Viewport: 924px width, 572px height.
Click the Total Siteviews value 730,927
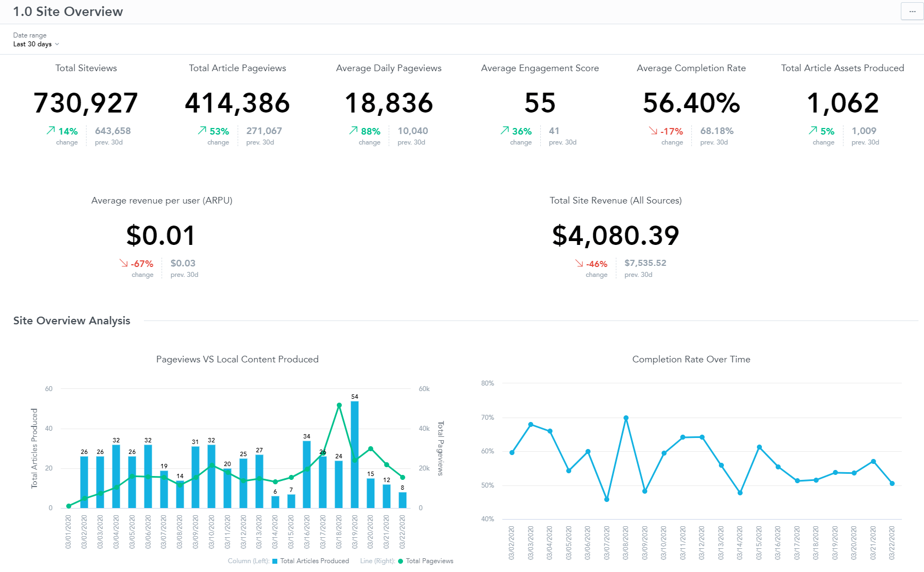coord(85,103)
